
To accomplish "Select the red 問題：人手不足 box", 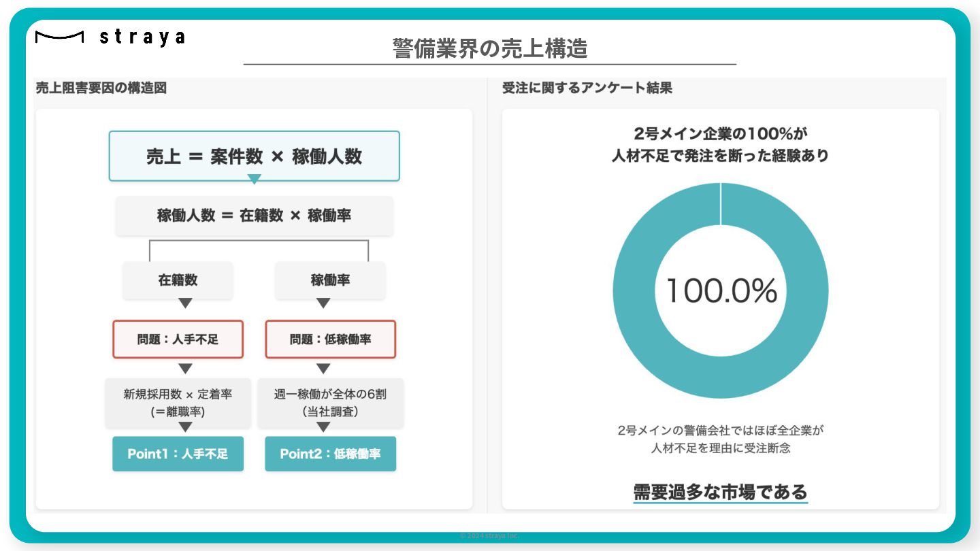I will point(178,339).
